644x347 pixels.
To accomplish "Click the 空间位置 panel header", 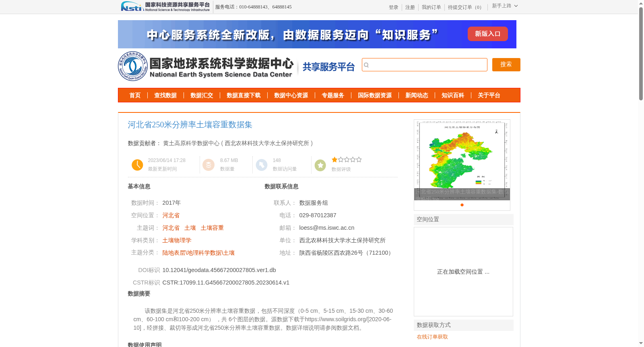I will pyautogui.click(x=464, y=220).
